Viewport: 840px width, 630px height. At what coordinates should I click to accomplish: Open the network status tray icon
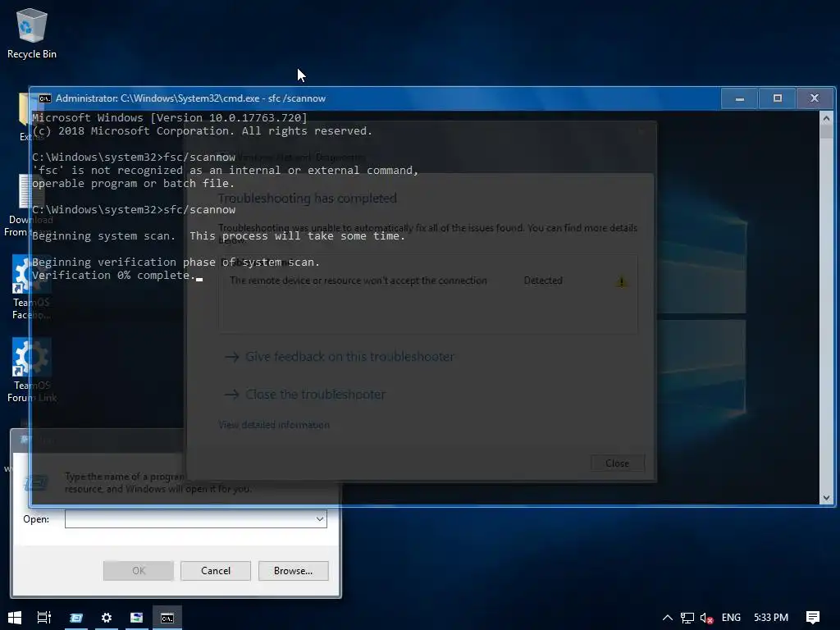tap(687, 618)
